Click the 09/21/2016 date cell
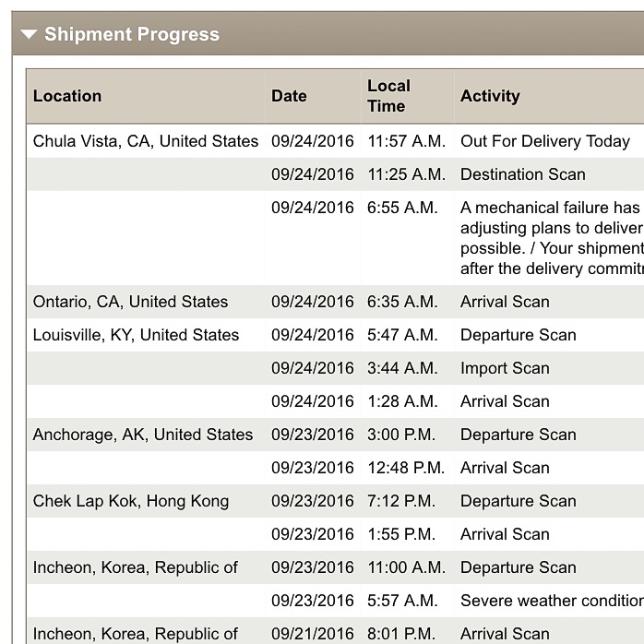The height and width of the screenshot is (644, 644). point(312,634)
